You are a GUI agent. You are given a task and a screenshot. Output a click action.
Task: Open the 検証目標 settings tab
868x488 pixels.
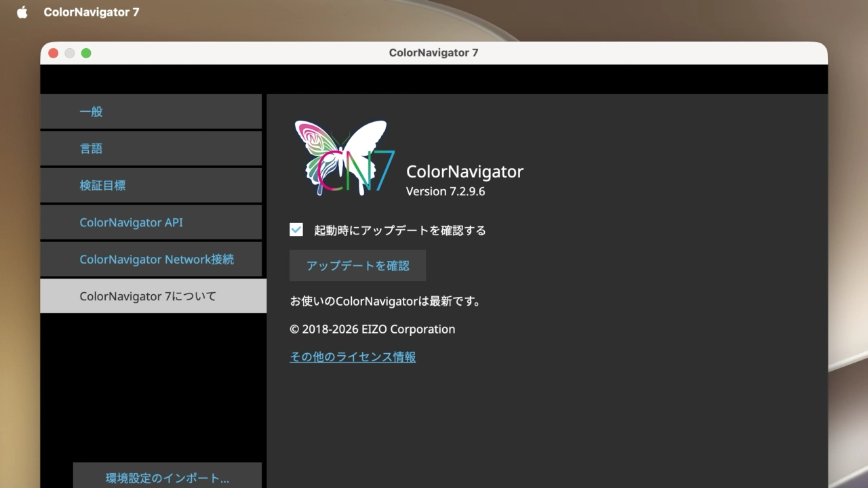pos(151,185)
